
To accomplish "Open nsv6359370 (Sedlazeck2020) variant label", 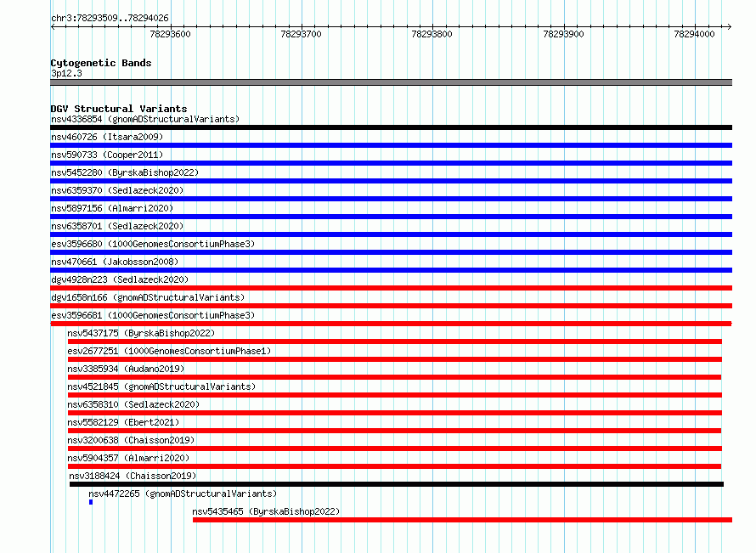I will (117, 190).
